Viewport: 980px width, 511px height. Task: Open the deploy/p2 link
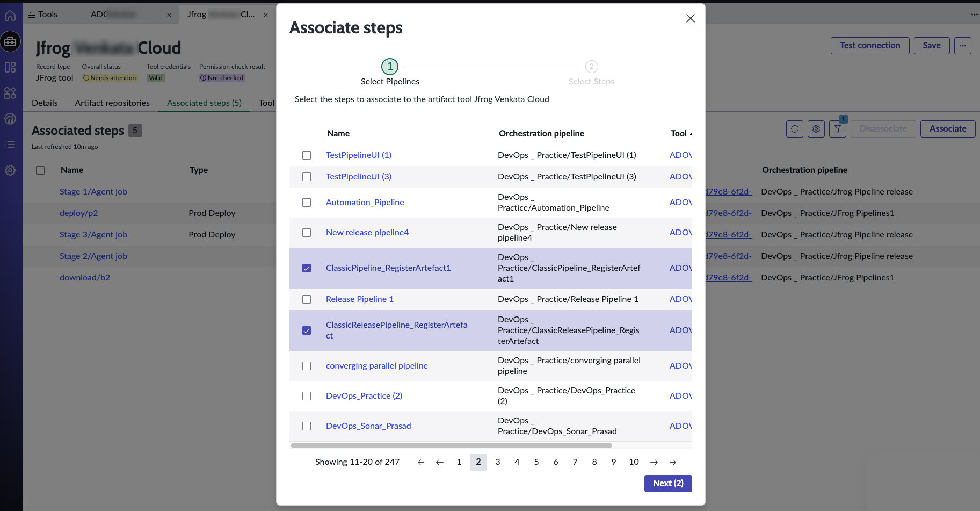[79, 213]
